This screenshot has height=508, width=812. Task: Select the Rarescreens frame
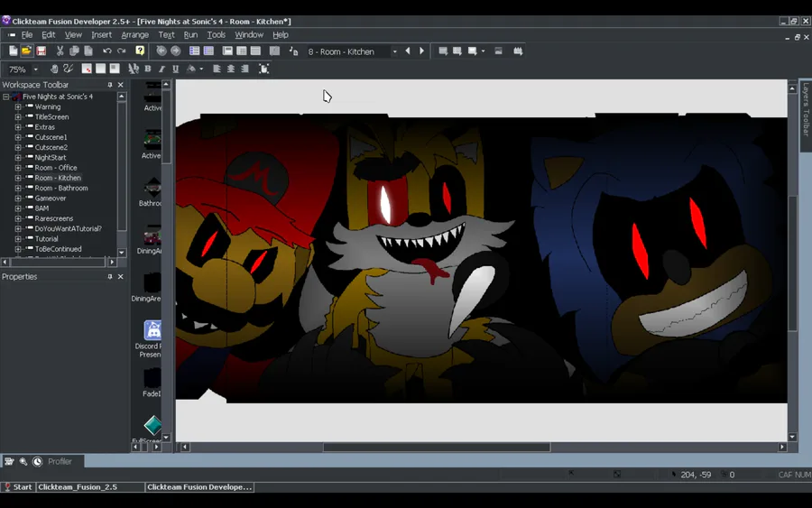point(54,218)
